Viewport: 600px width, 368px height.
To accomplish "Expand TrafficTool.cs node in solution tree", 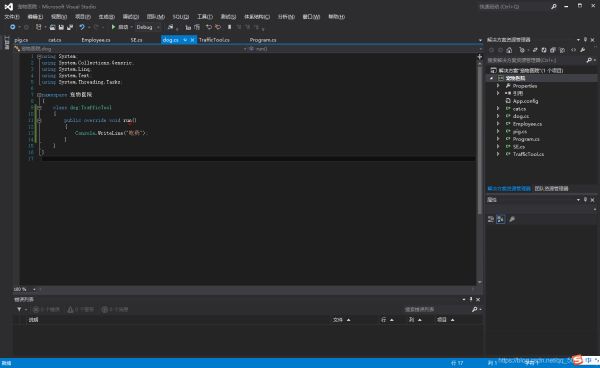I will 498,154.
